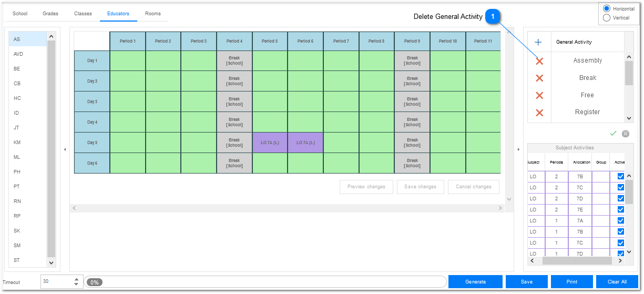The width and height of the screenshot is (644, 294).
Task: Toggle Active checkbox for LO 7B, 2 periods
Action: click(621, 176)
